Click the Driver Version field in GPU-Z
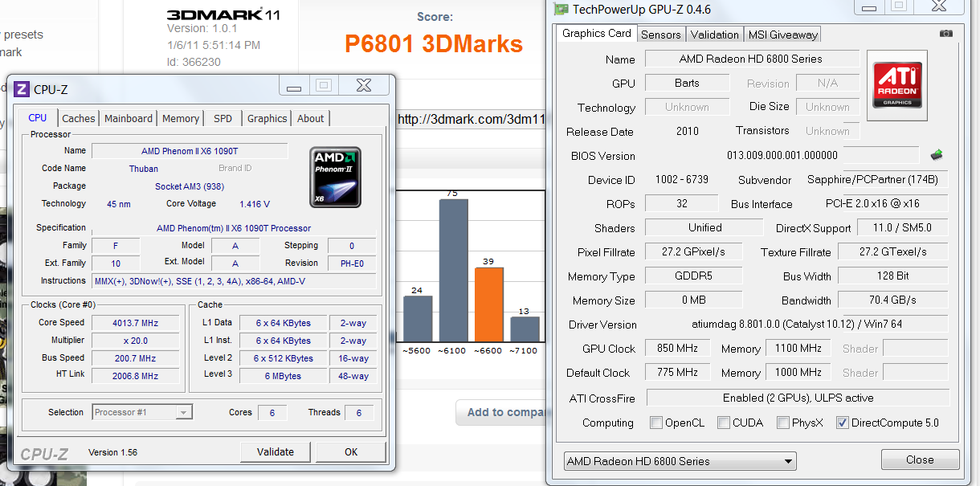Image resolution: width=980 pixels, height=486 pixels. (x=796, y=324)
